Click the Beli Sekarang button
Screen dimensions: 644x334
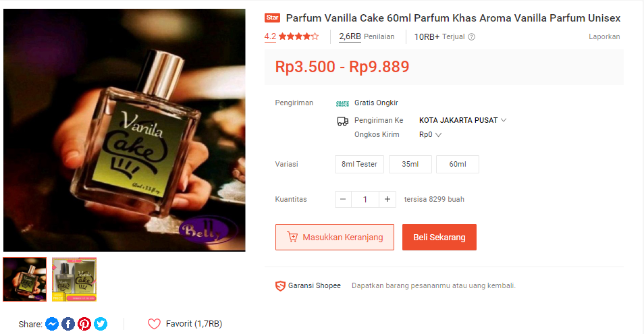tap(439, 237)
